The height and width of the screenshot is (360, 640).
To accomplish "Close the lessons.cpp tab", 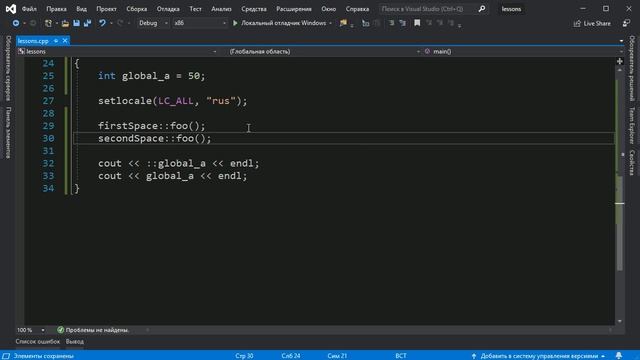I will click(65, 41).
